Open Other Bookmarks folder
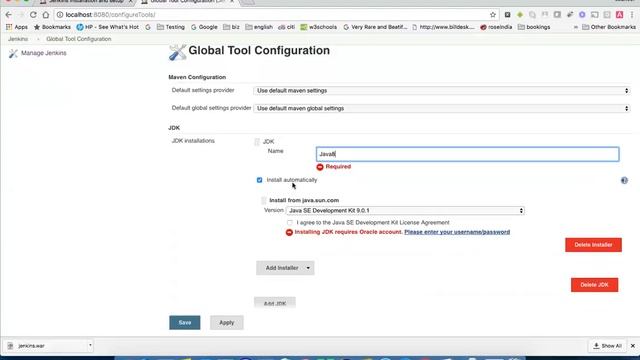The image size is (640, 360). 609,27
